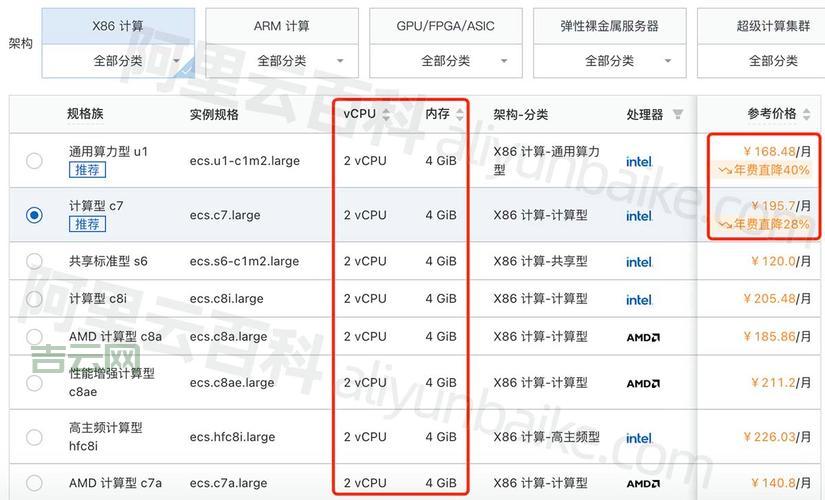Expand 全部分类 dropdown under GPU/FPGA/ASIC
This screenshot has height=500, width=825.
pyautogui.click(x=445, y=61)
